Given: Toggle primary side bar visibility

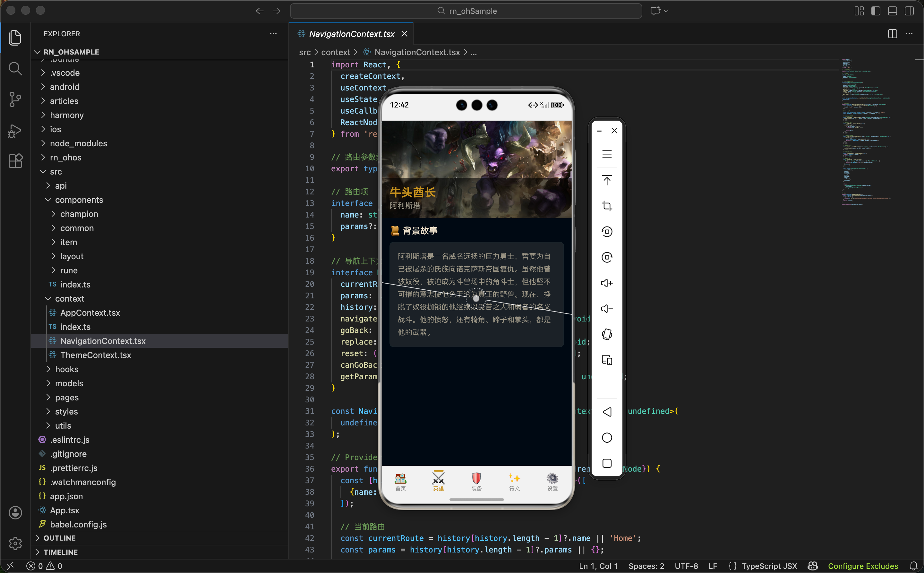Looking at the screenshot, I should pos(876,11).
